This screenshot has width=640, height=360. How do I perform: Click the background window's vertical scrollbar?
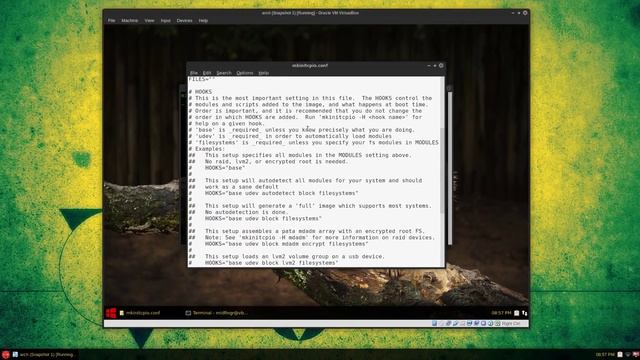tap(450, 168)
